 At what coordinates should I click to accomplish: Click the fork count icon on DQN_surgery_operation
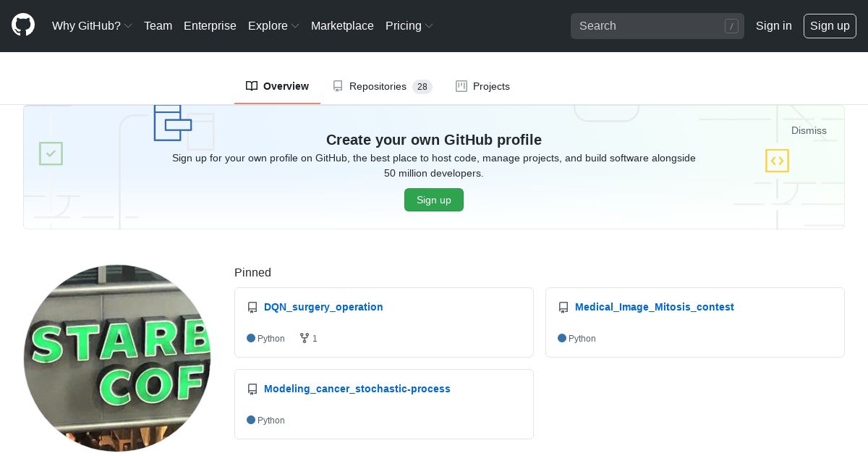(x=305, y=338)
